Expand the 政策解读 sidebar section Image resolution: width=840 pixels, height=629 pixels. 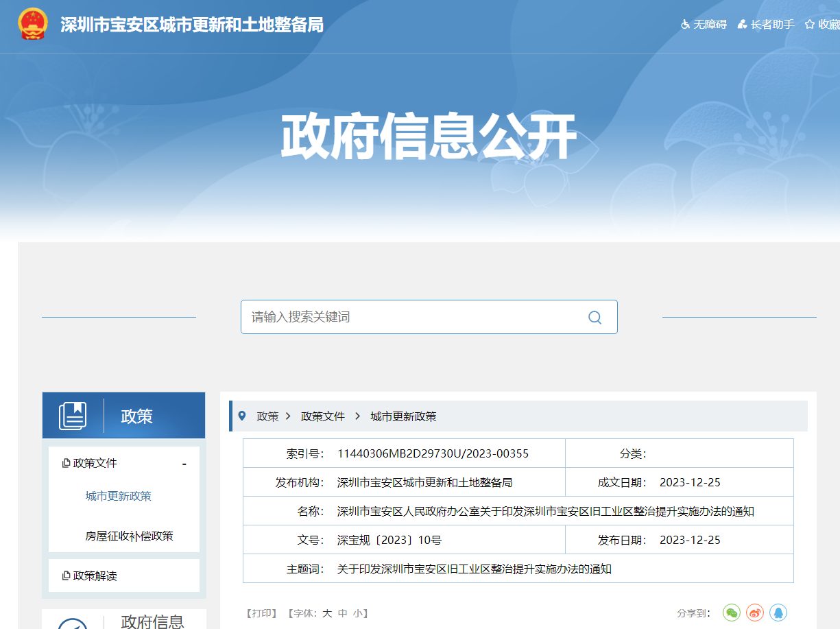(x=95, y=575)
